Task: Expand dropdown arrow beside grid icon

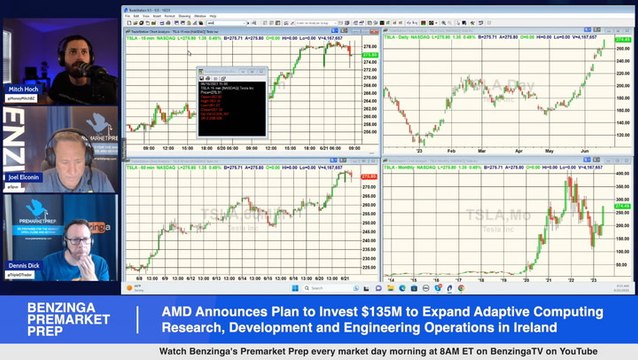Action: coord(436,23)
